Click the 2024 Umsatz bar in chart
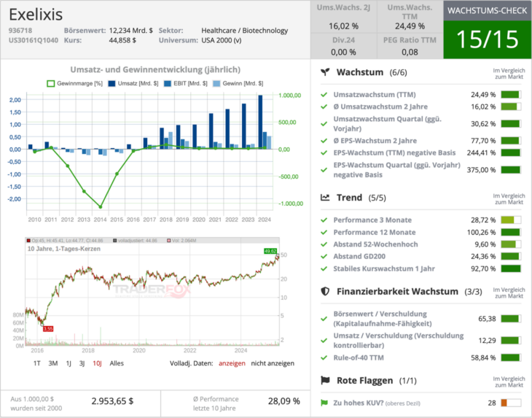This screenshot has height=418, width=532. click(x=260, y=123)
